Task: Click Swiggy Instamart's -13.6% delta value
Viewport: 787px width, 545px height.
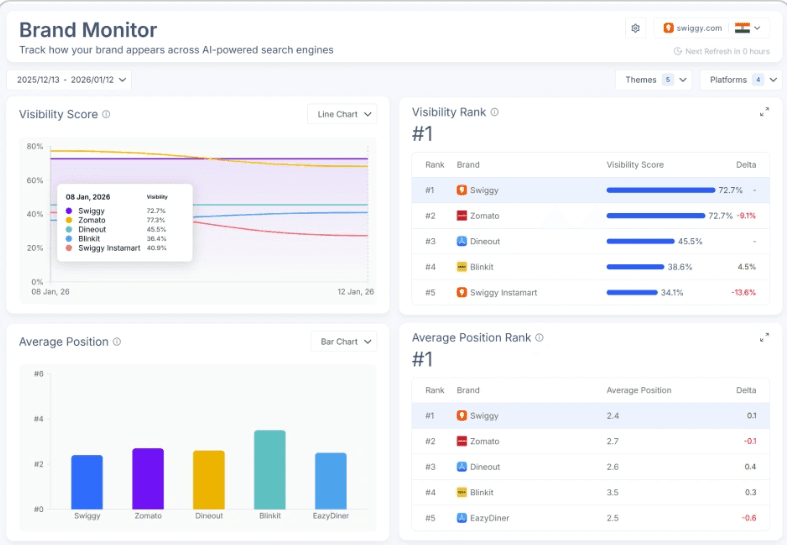Action: tap(743, 293)
